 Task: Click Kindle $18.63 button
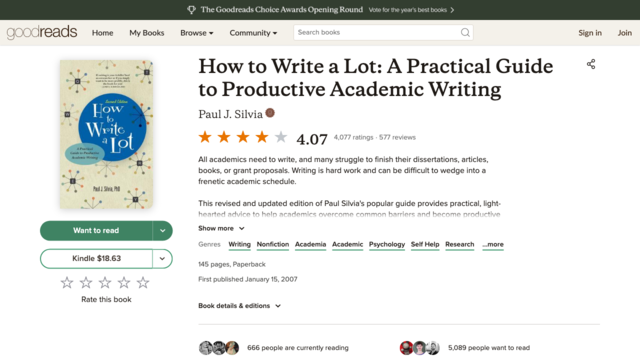pyautogui.click(x=96, y=258)
